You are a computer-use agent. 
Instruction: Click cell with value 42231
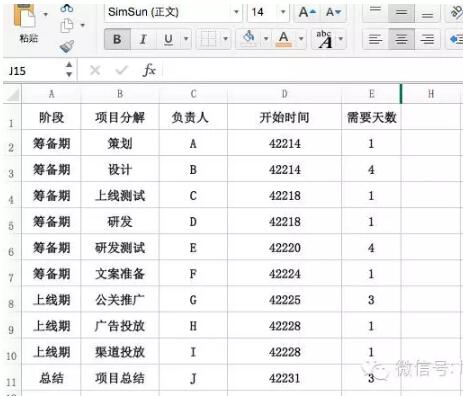pos(284,378)
